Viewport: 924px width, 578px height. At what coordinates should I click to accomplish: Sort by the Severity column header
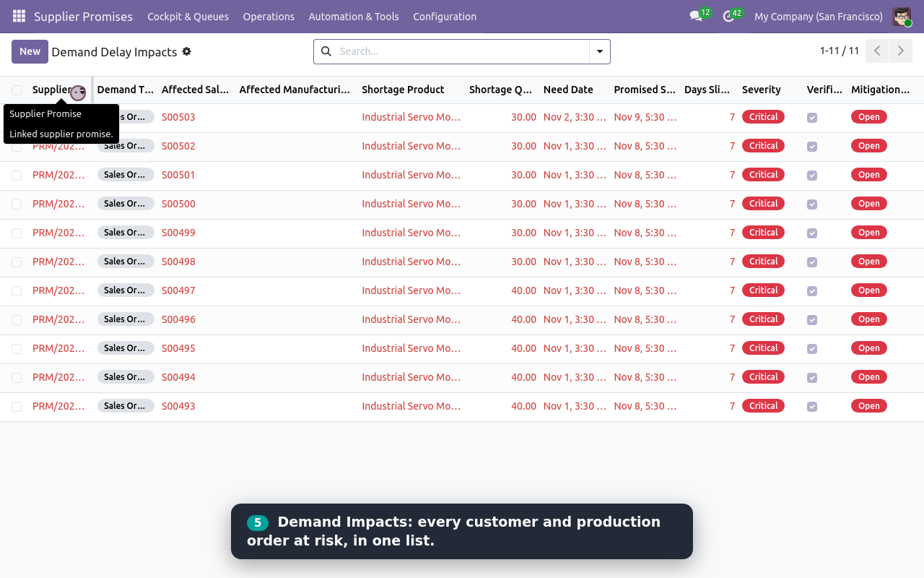click(x=762, y=90)
